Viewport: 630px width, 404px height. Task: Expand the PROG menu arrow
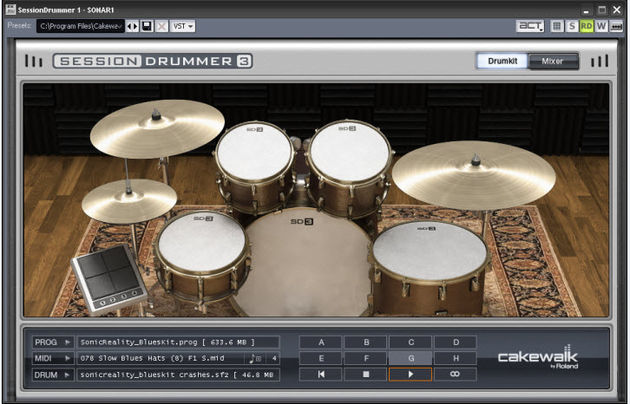68,342
